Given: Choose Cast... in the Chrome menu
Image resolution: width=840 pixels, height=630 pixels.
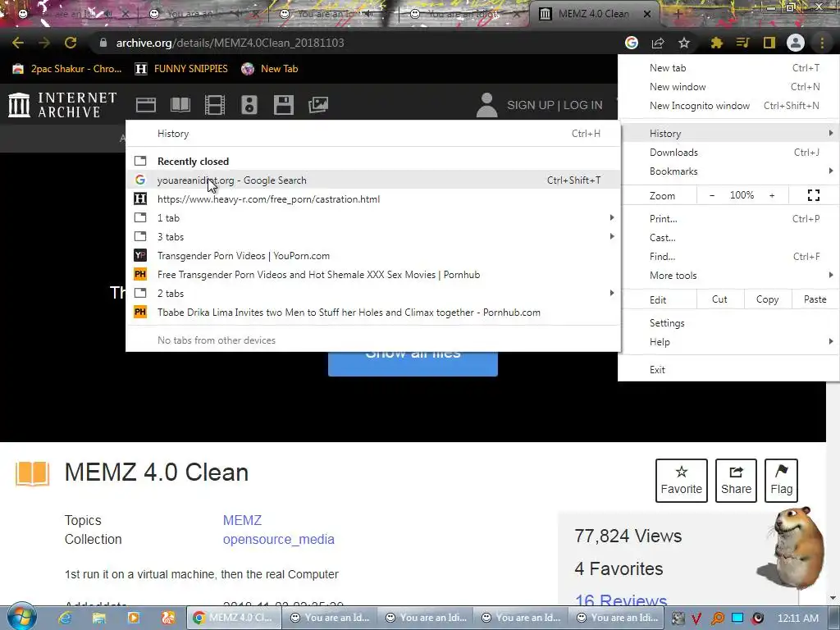Looking at the screenshot, I should coord(728,237).
